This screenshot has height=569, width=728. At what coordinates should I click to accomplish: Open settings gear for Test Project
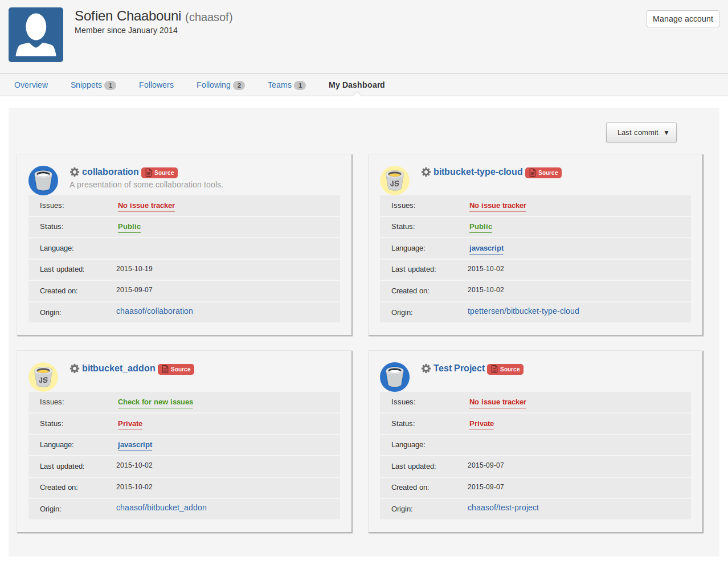(x=426, y=369)
